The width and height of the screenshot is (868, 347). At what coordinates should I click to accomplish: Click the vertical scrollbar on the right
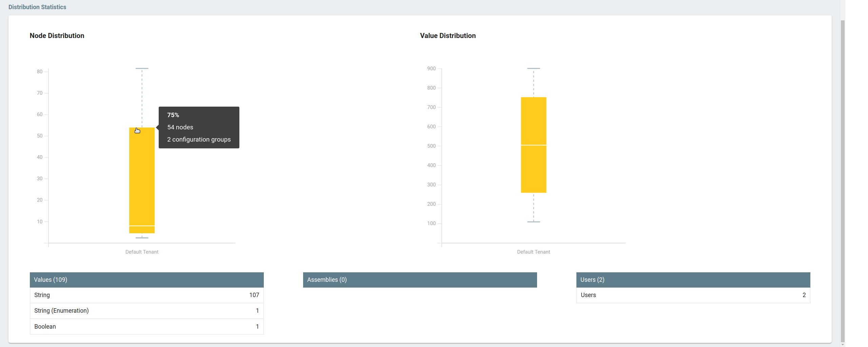pos(843,170)
